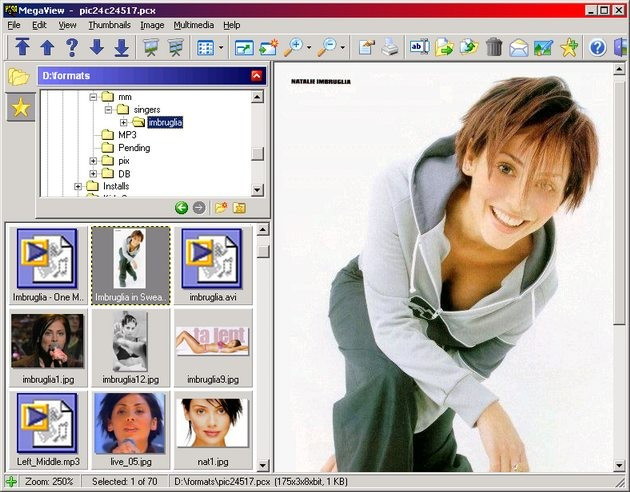This screenshot has height=492, width=630.
Task: Select imbruglia1.jpg thumbnail
Action: click(48, 348)
